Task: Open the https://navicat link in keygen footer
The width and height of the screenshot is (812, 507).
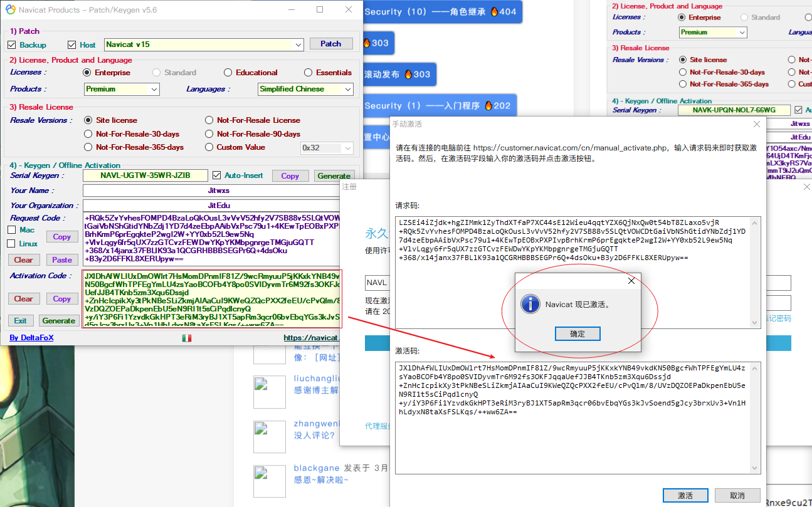Action: click(x=311, y=338)
